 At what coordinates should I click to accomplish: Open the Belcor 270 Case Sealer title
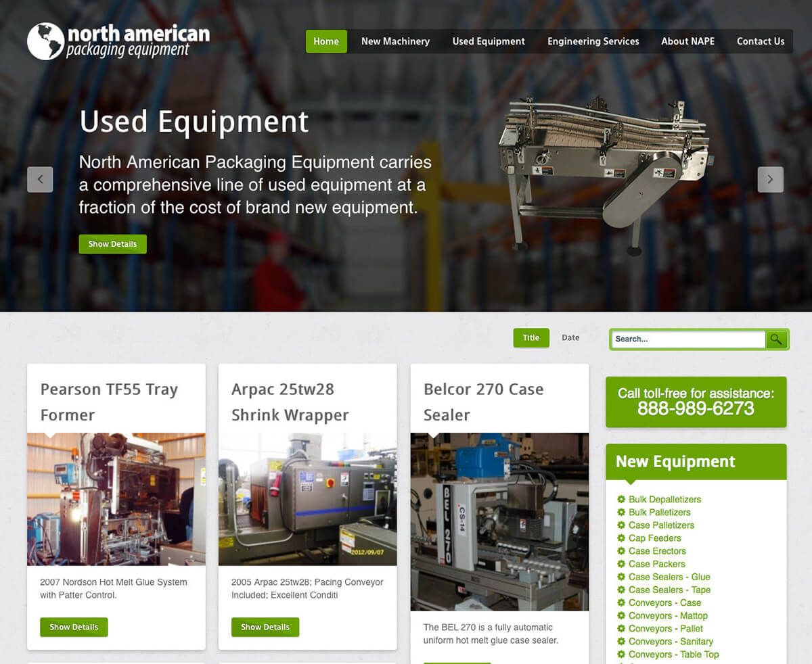pyautogui.click(x=484, y=402)
